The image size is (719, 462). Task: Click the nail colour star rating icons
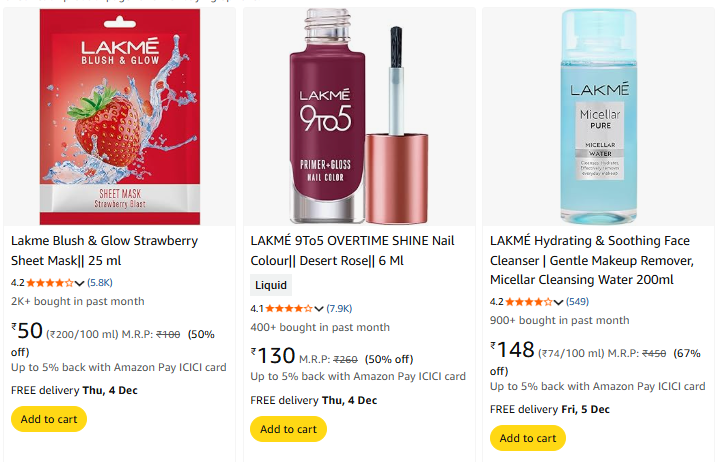pyautogui.click(x=290, y=308)
